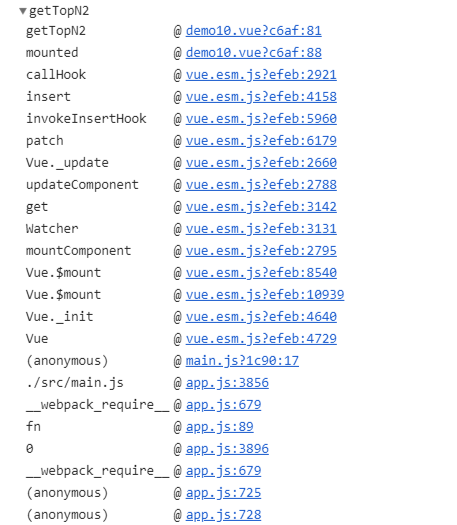Screen dimensions: 457x525
Task: Follow vue.esm.js?efeb:6179 patch link
Action: (261, 141)
